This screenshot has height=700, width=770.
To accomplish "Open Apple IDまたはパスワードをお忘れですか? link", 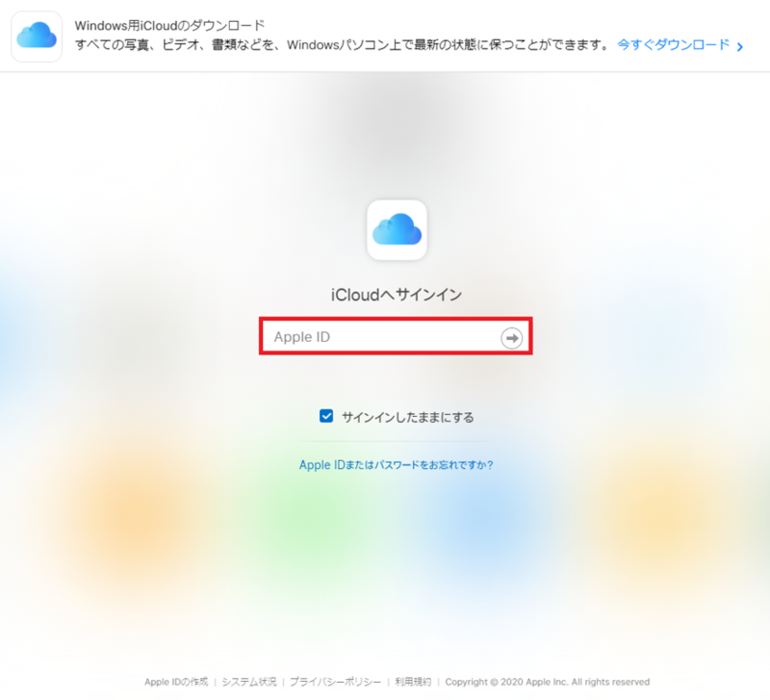I will click(397, 465).
